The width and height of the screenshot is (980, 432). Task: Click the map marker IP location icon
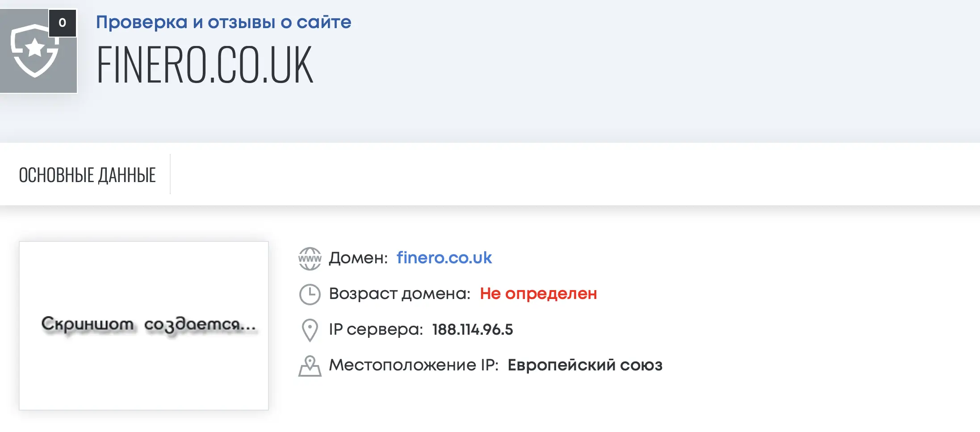click(x=310, y=366)
